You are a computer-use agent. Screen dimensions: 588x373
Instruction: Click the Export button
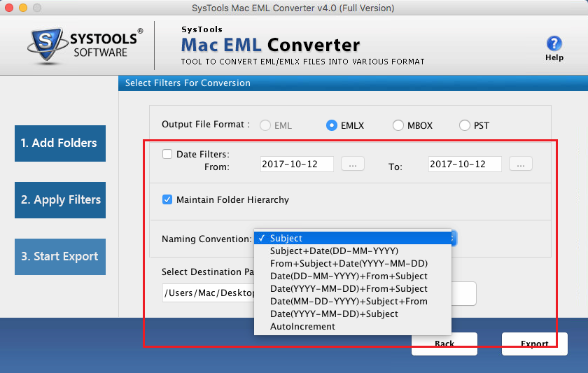[x=534, y=344]
